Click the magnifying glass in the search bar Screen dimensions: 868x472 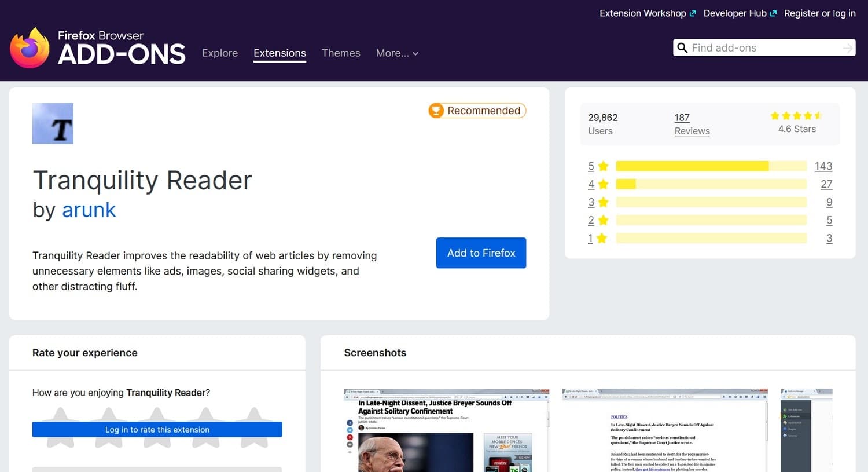pos(683,48)
